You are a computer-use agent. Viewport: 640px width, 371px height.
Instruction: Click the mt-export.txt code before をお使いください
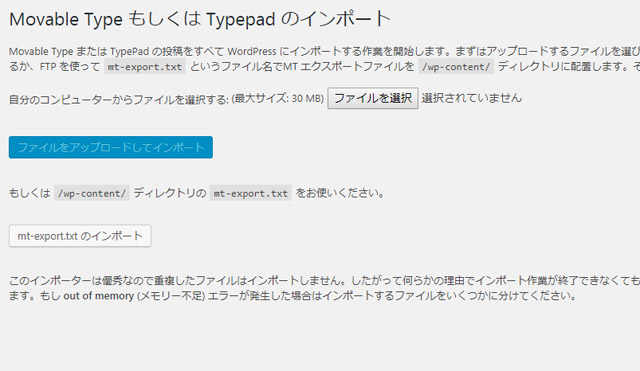pyautogui.click(x=251, y=193)
